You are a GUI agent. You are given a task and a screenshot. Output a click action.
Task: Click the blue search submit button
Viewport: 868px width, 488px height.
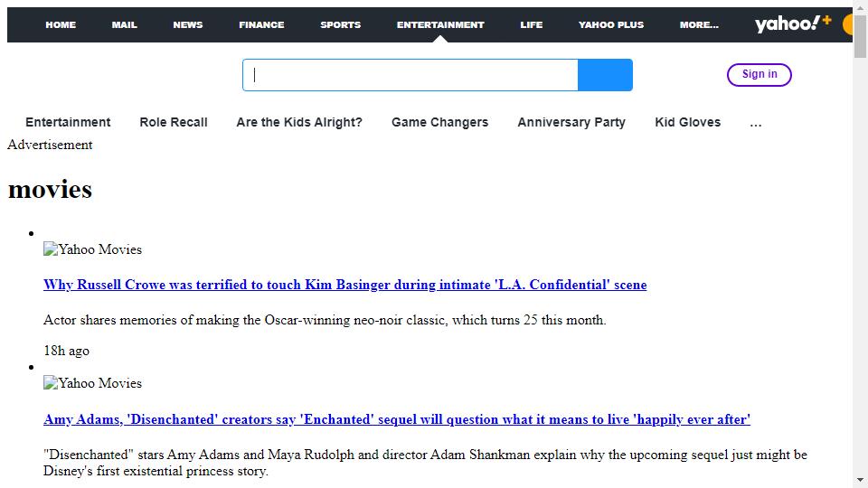[605, 75]
